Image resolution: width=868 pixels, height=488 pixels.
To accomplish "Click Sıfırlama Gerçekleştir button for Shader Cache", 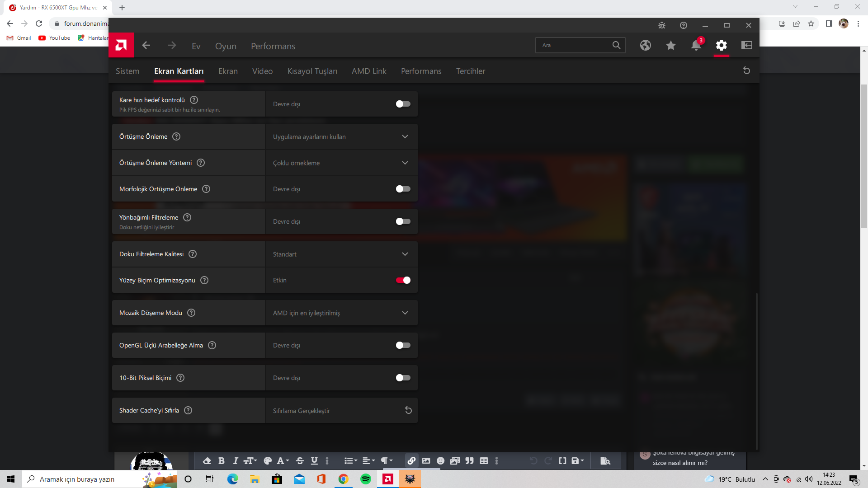I will 408,410.
